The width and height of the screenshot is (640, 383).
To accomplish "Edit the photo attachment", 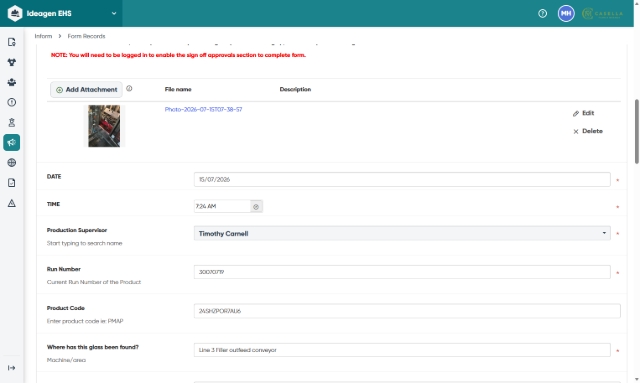I will [x=583, y=113].
